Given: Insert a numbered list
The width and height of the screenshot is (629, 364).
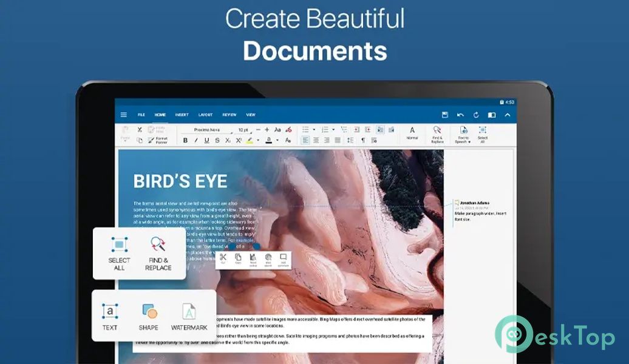Looking at the screenshot, I should coord(325,129).
